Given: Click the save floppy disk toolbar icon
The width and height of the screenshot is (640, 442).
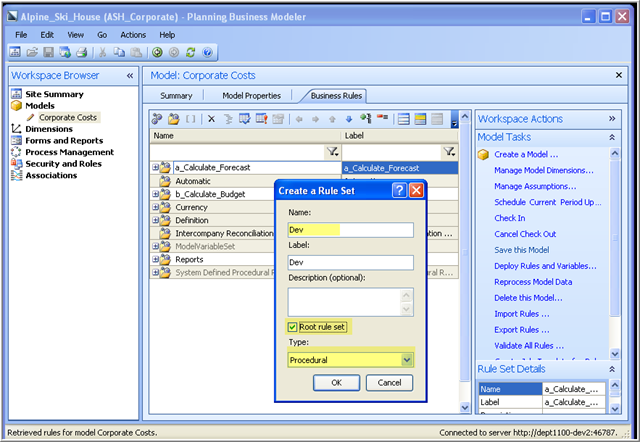Looking at the screenshot, I should (49, 52).
